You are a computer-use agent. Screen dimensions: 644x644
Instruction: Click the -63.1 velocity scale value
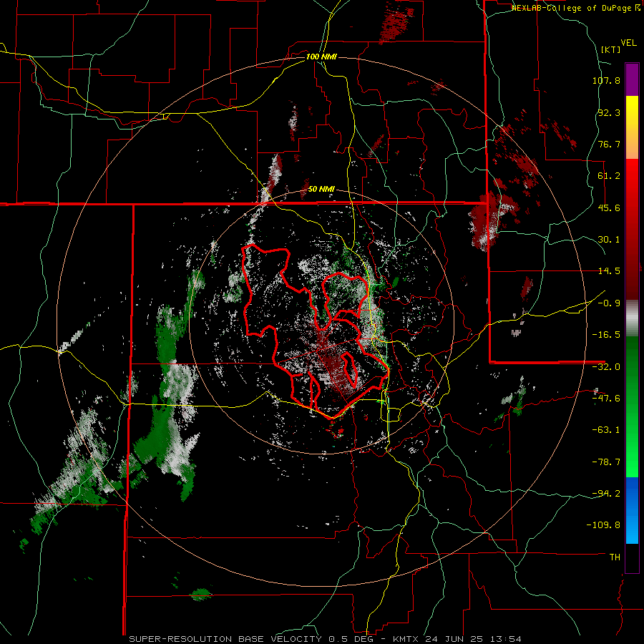coord(606,430)
